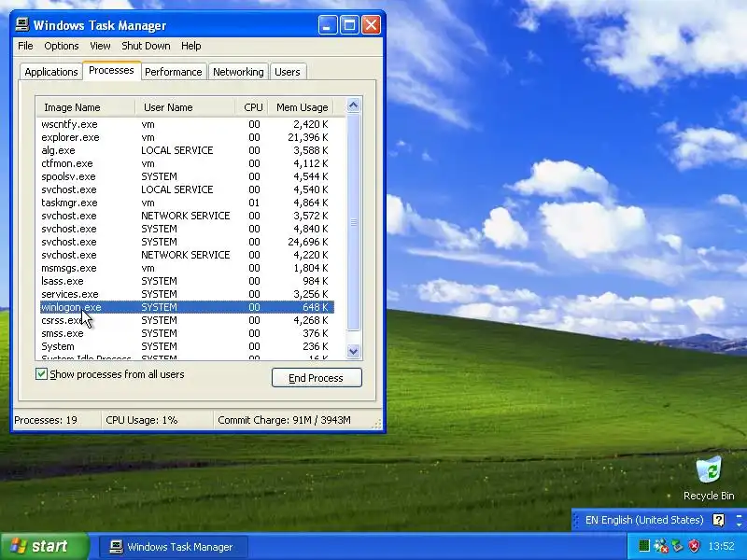Screen dimensions: 747x560
Task: Select the wscntfy.exe process row
Action: tap(188, 124)
